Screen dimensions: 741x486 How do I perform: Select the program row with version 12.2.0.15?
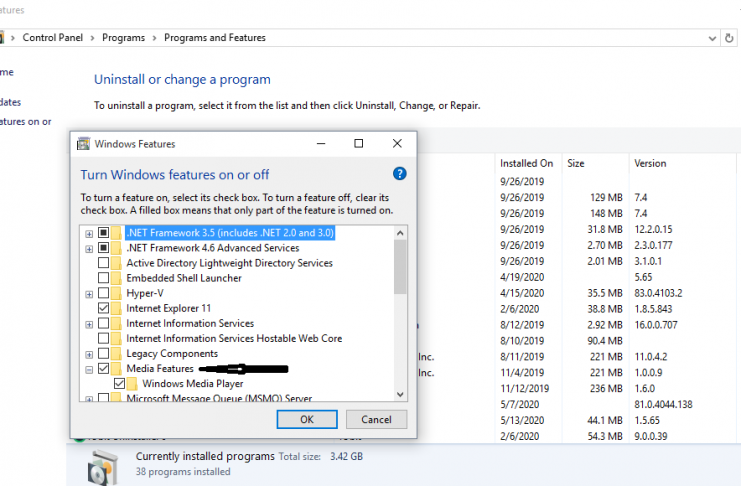pyautogui.click(x=577, y=229)
